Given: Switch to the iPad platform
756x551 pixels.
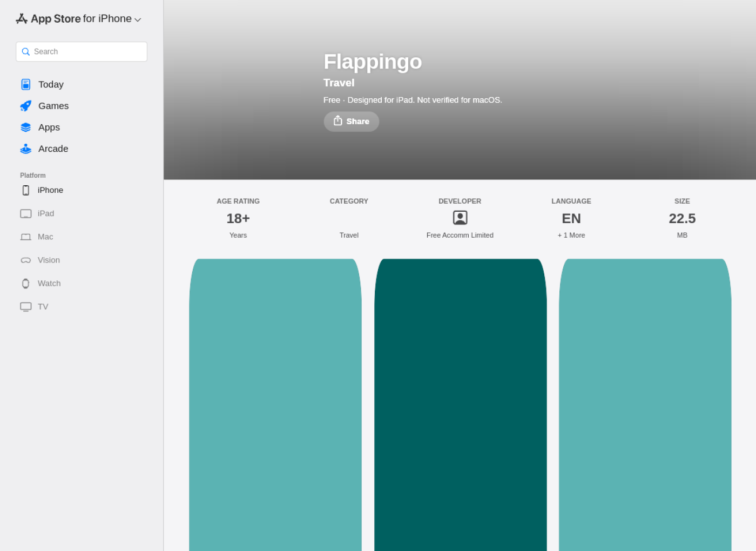Looking at the screenshot, I should pyautogui.click(x=46, y=213).
